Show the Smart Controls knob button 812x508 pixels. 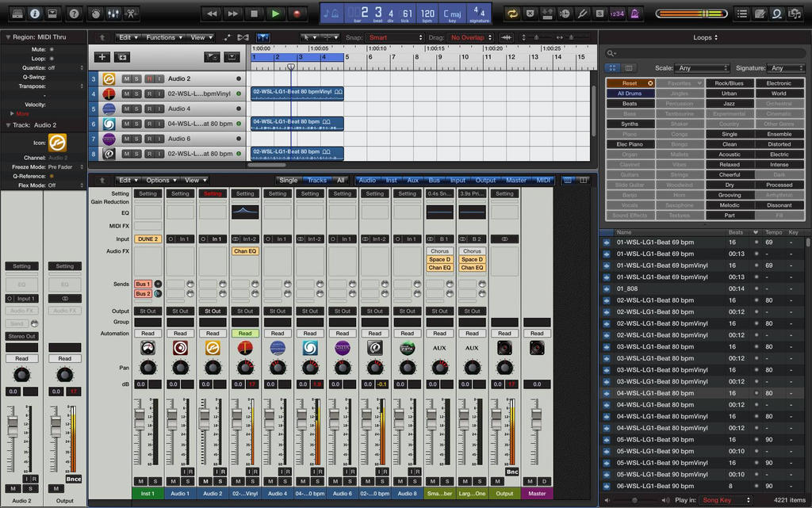click(95, 13)
